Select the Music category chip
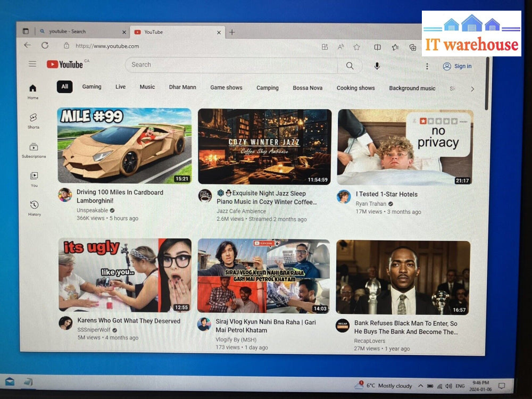Viewport: 532px width, 399px height. (x=147, y=87)
